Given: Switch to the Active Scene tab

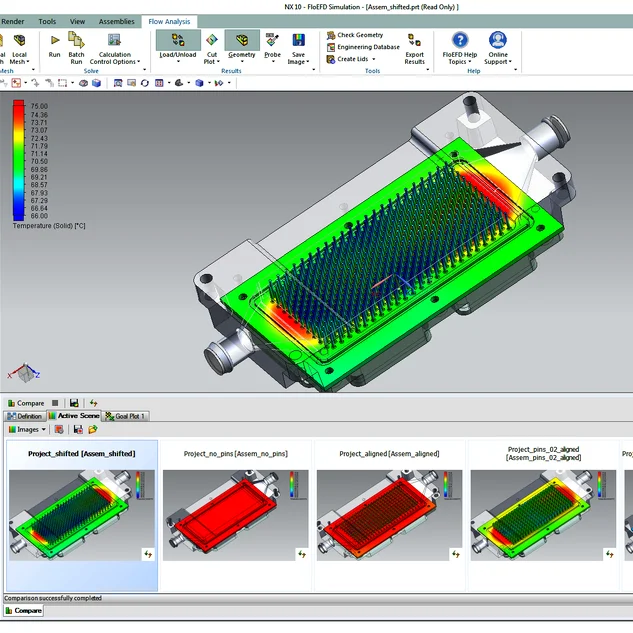Looking at the screenshot, I should coord(74,415).
